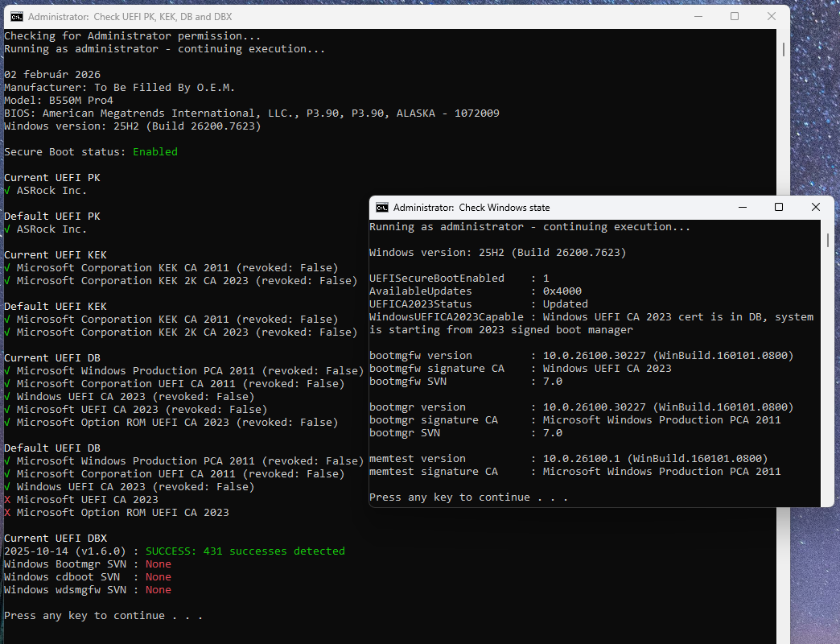Image resolution: width=840 pixels, height=644 pixels.
Task: Maximize the Check UEFI PK, KEK, DB window
Action: pos(735,17)
